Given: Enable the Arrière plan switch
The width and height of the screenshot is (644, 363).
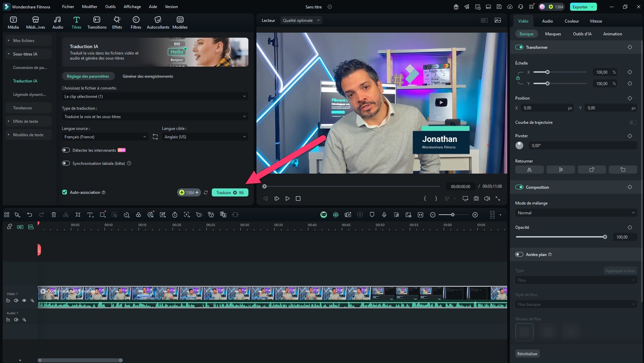Looking at the screenshot, I should coord(519,254).
